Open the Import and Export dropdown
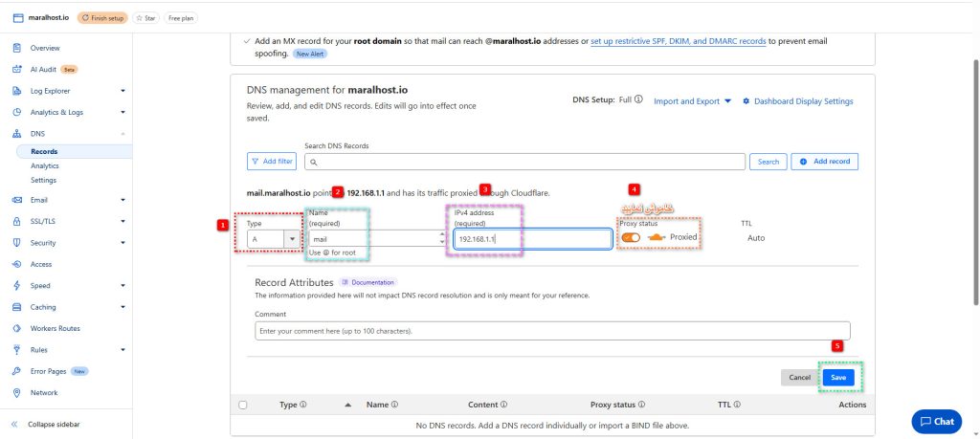The height and width of the screenshot is (439, 980). (692, 101)
